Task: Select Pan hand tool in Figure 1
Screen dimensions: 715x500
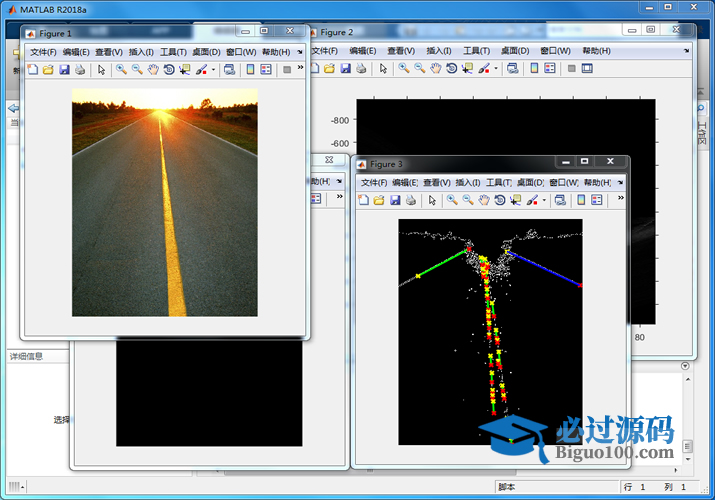Action: coord(153,70)
